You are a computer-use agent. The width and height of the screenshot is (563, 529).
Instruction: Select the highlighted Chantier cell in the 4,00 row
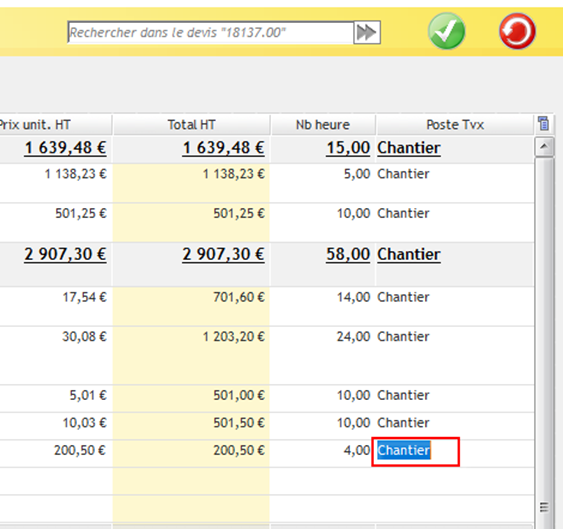pyautogui.click(x=415, y=452)
